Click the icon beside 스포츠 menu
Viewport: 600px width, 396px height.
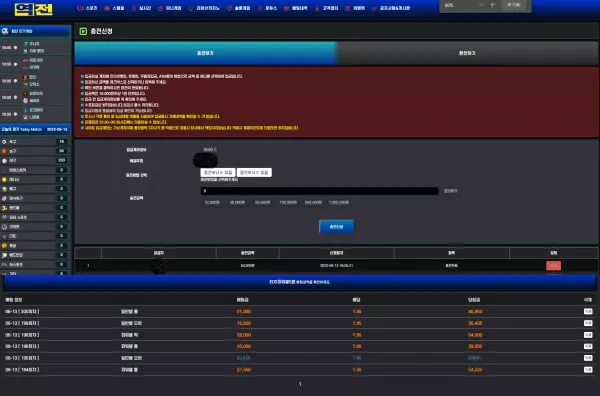[80, 8]
